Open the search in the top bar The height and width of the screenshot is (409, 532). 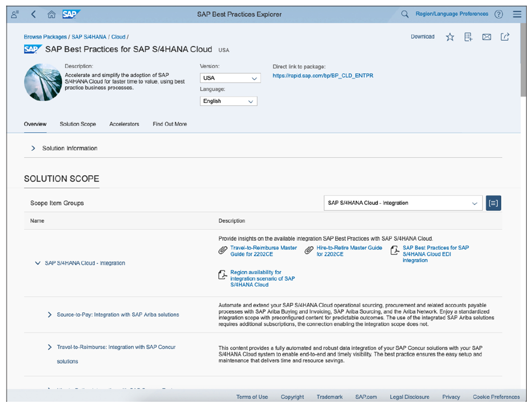coord(405,14)
